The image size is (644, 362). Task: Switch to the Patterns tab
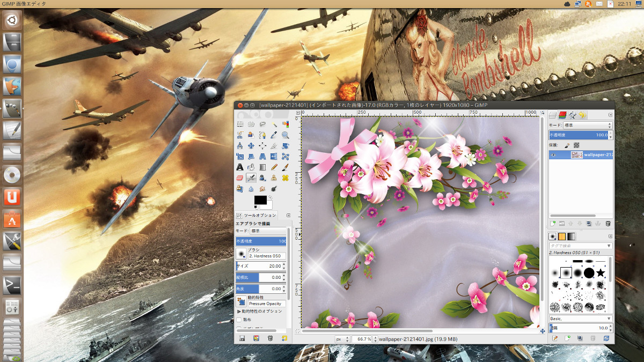pyautogui.click(x=562, y=236)
